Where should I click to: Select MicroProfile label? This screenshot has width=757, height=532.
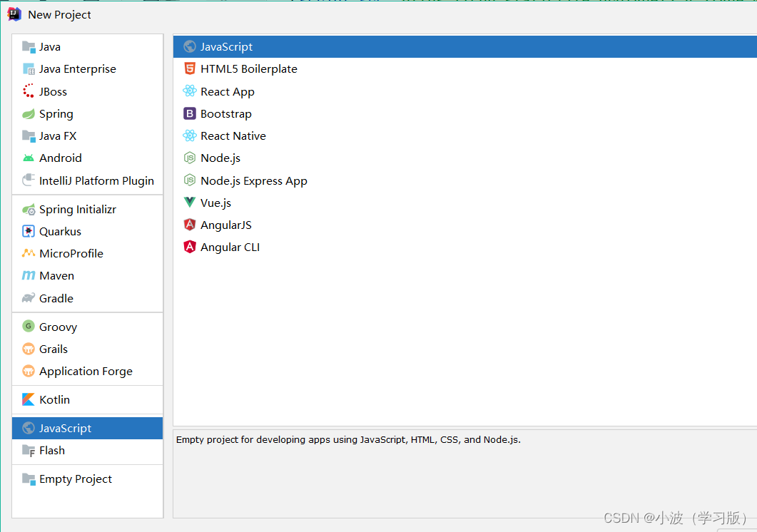tap(71, 253)
